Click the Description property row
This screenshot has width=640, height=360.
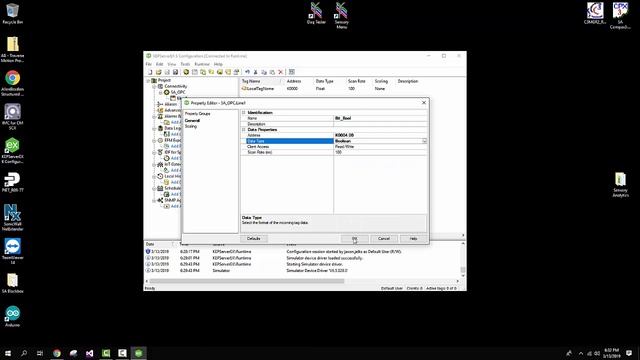click(x=334, y=124)
